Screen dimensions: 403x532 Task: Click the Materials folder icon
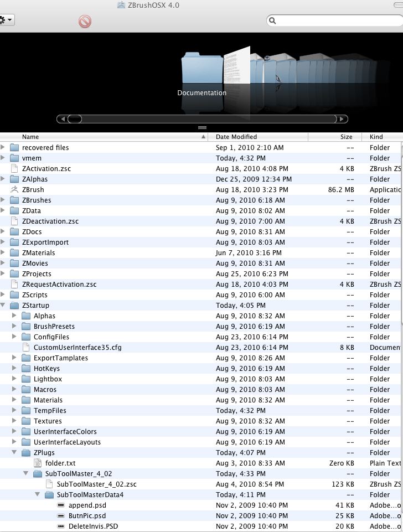coord(26,400)
